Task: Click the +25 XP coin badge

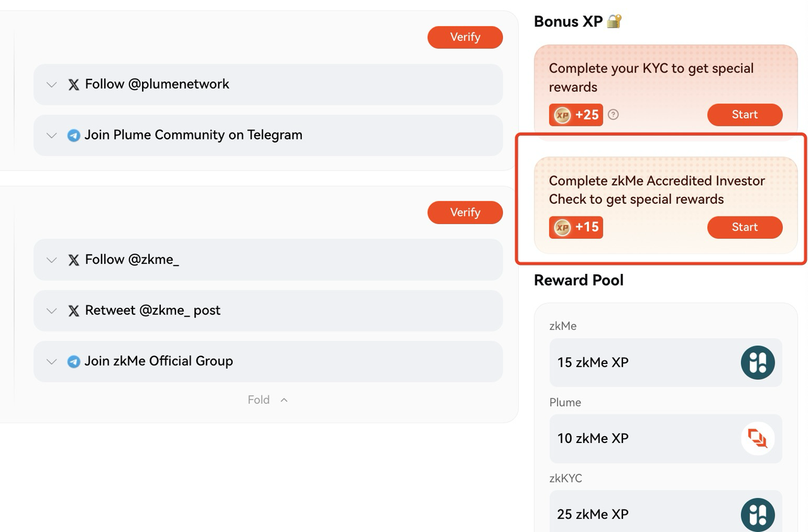Action: 576,115
